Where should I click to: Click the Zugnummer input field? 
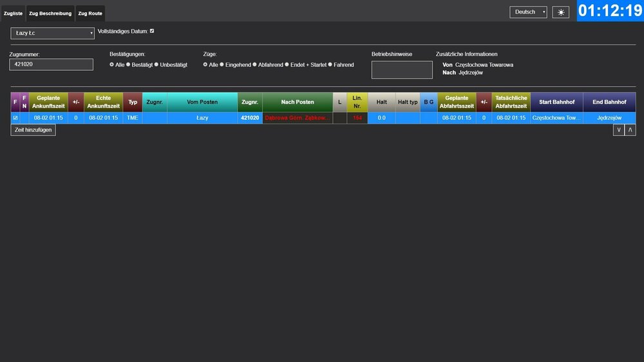pos(52,64)
